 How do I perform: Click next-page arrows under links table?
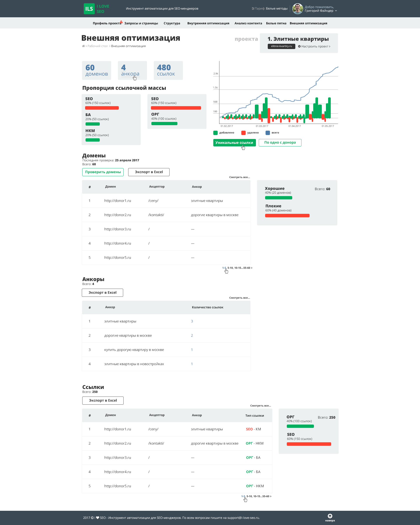[271, 496]
